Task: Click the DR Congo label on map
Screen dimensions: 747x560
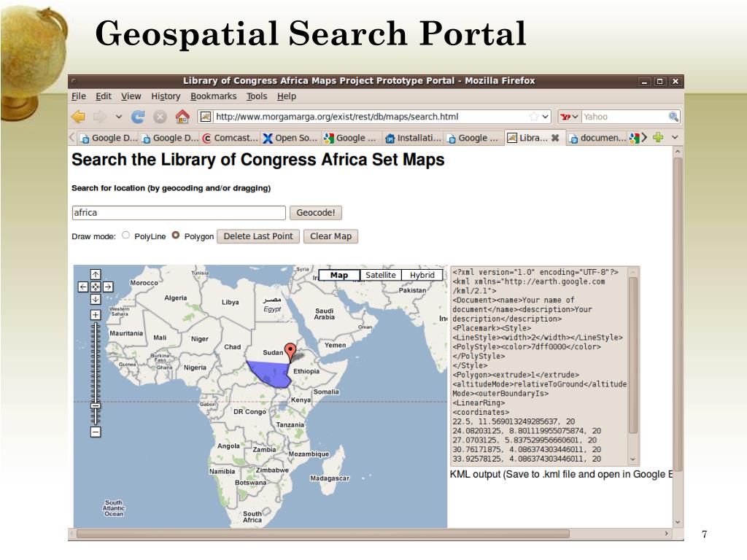Action: click(x=249, y=411)
